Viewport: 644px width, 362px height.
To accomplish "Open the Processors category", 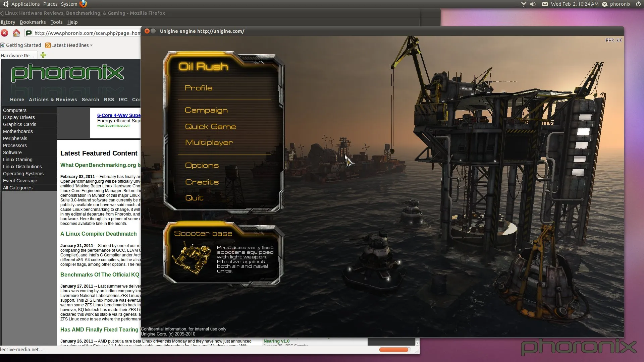I will 29,145.
